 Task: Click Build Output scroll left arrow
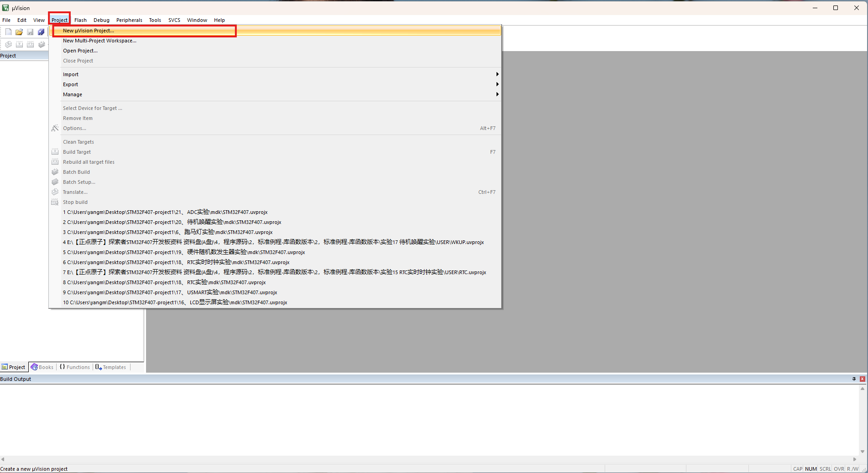[x=3, y=459]
